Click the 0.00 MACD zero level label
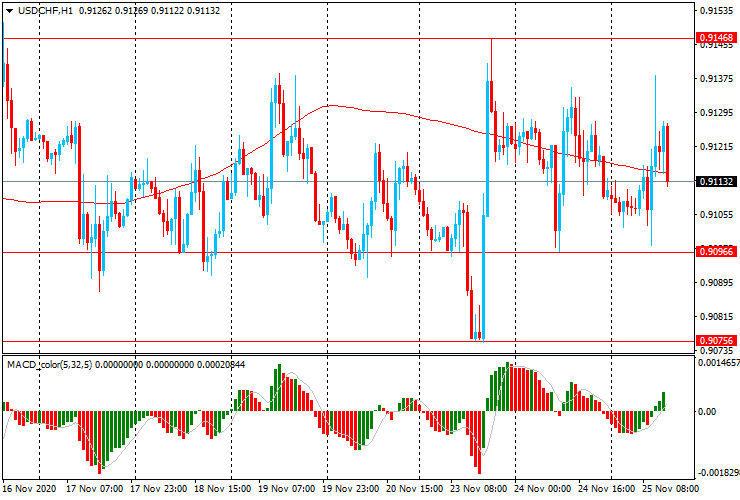 [706, 411]
